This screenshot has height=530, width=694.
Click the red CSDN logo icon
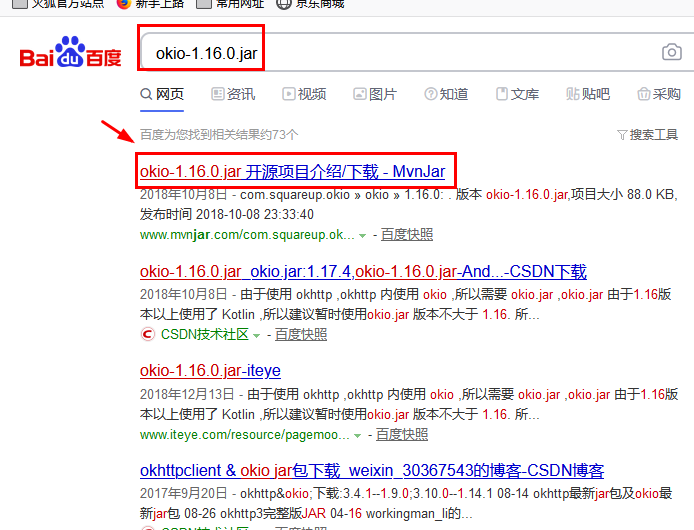click(x=147, y=334)
